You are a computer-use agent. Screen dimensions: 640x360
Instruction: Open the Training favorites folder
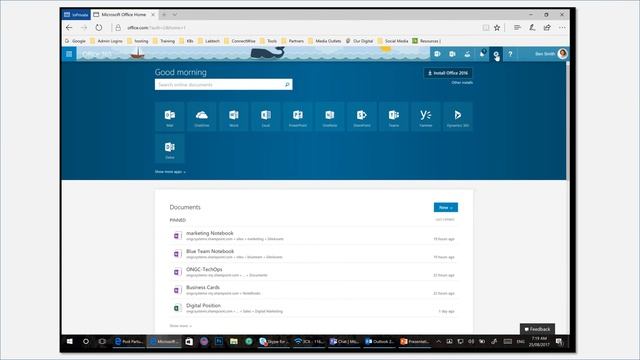(164, 41)
